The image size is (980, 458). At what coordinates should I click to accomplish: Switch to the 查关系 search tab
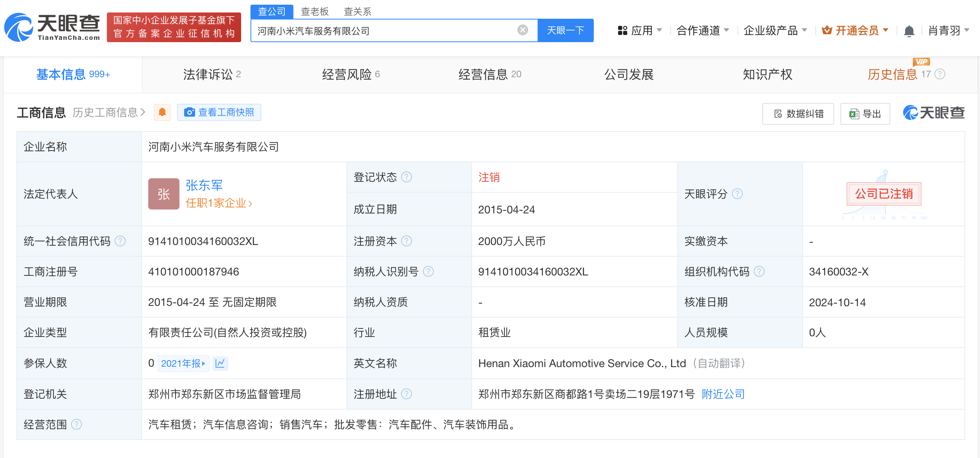[x=357, y=11]
